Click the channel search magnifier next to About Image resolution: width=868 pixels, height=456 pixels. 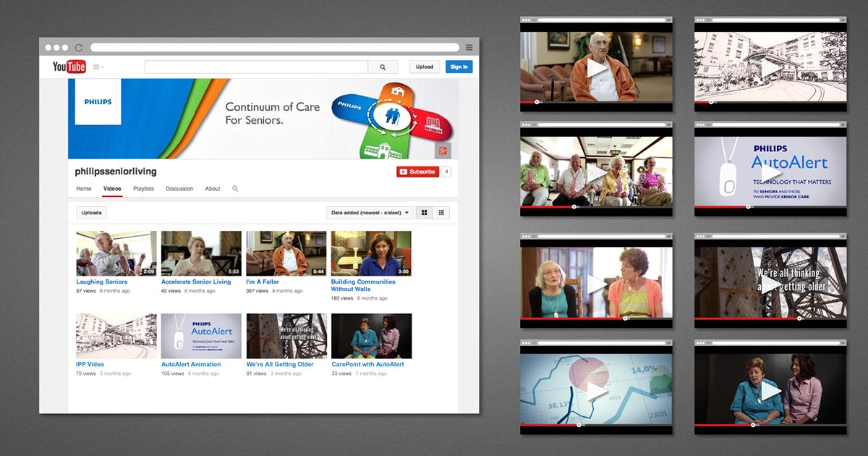tap(235, 189)
